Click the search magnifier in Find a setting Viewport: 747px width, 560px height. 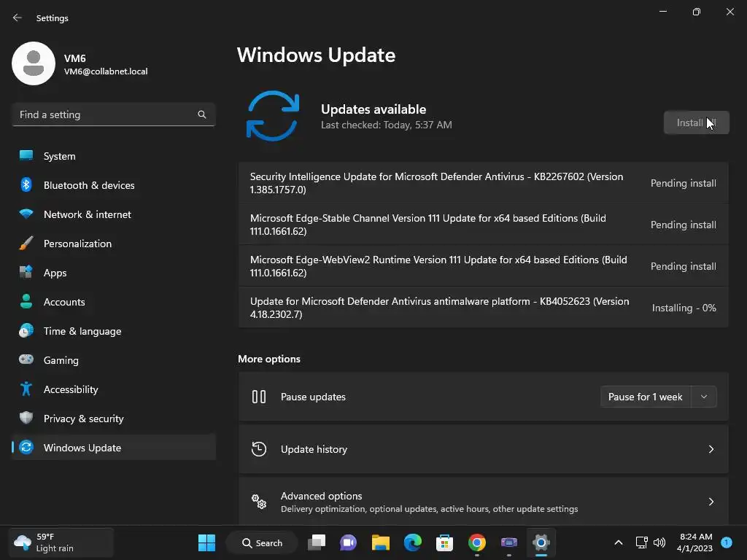point(202,114)
